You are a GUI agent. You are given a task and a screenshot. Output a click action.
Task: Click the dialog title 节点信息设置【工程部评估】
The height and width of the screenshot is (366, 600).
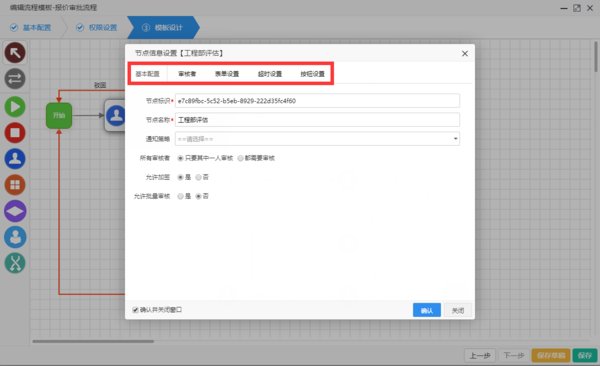click(179, 53)
